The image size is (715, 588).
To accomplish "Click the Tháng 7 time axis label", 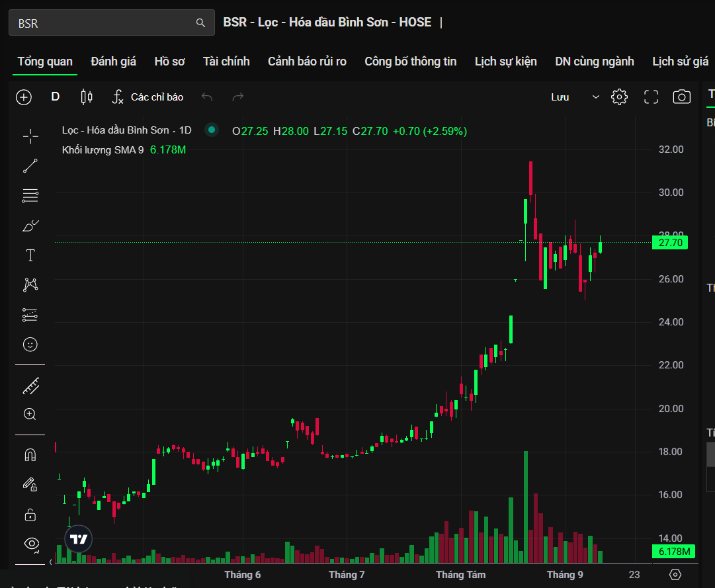I will coord(347,575).
